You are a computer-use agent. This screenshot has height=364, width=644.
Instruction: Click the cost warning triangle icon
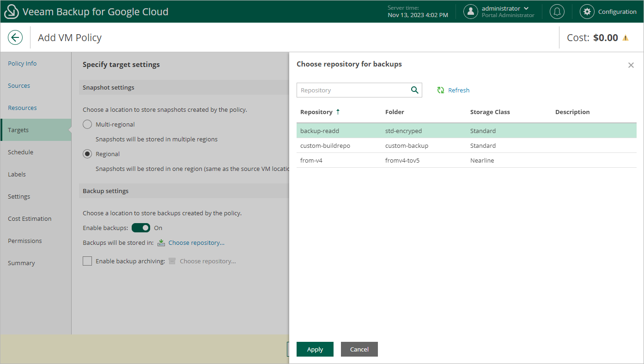(x=626, y=38)
